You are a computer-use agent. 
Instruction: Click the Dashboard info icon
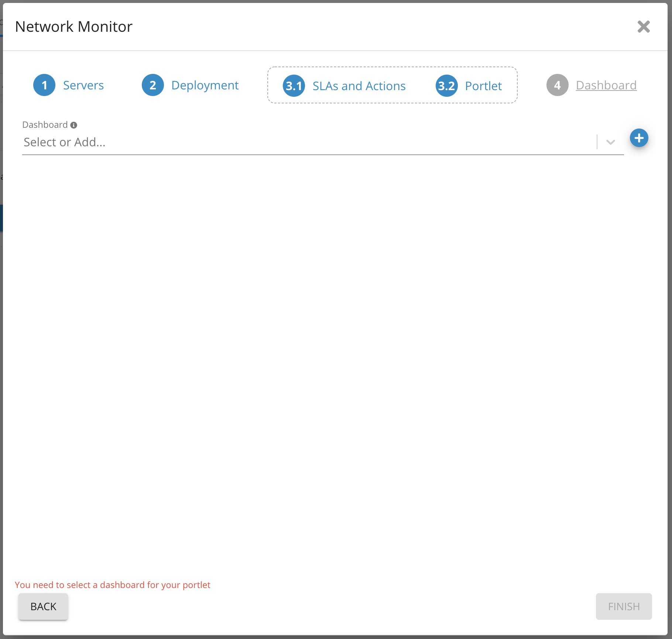pos(74,125)
